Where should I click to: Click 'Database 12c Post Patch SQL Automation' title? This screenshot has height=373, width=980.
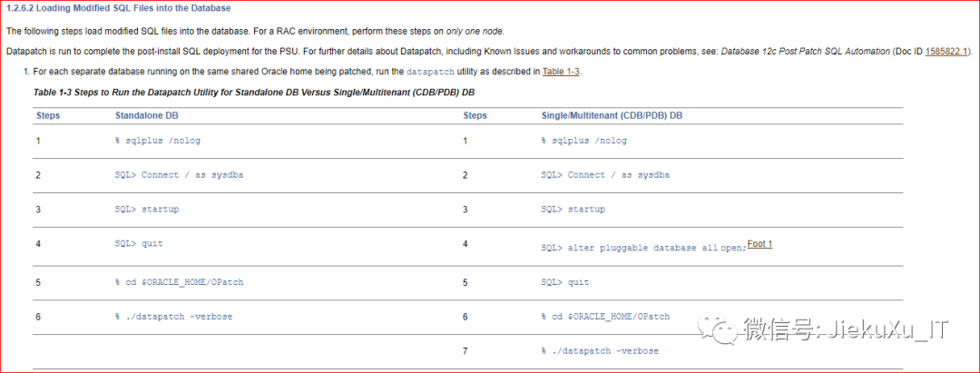pyautogui.click(x=806, y=51)
